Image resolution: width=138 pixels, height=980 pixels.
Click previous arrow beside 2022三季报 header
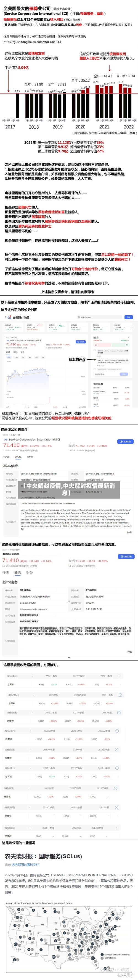(x=32, y=676)
